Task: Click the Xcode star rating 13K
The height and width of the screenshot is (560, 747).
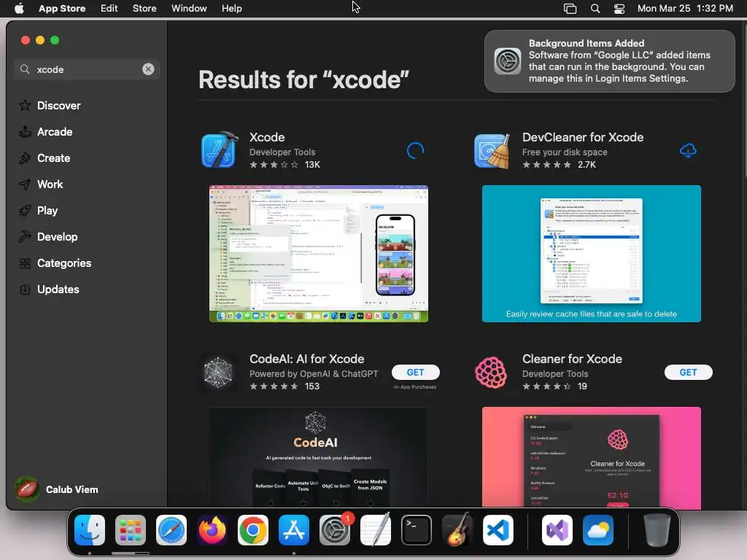Action: (x=285, y=165)
